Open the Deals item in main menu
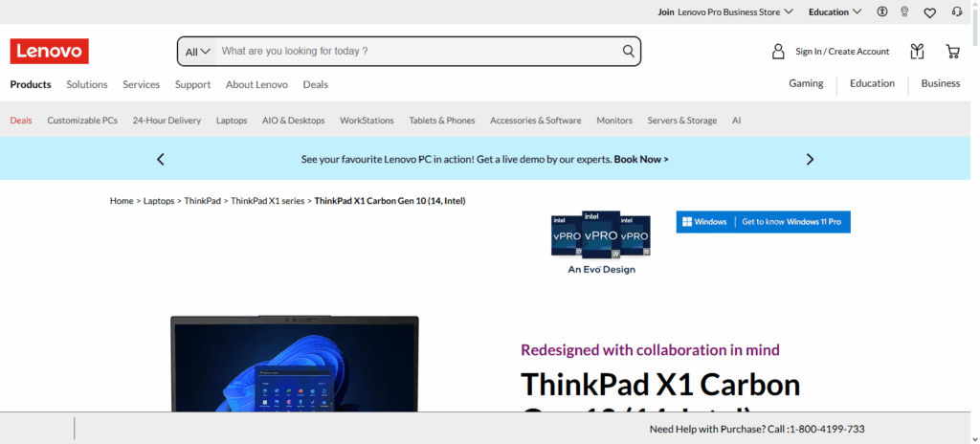 click(x=316, y=84)
